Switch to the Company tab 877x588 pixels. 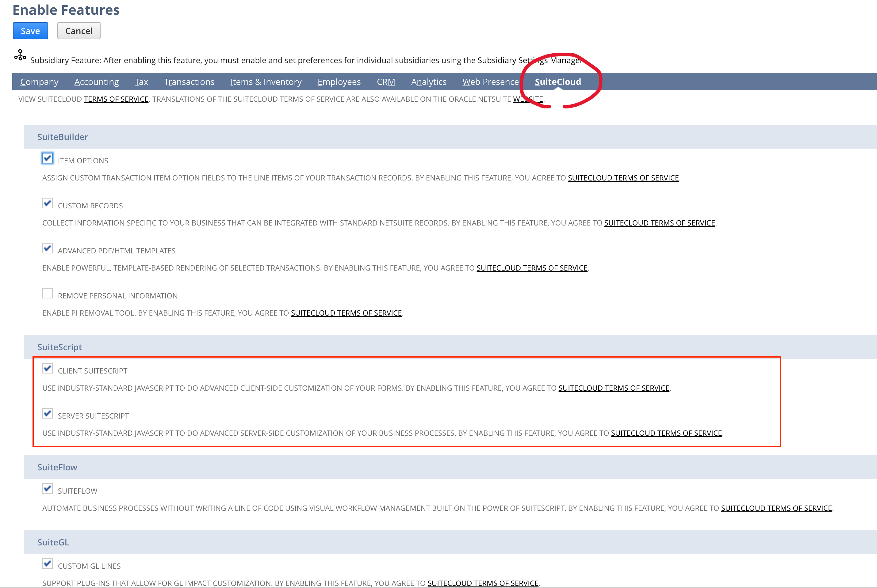tap(39, 82)
